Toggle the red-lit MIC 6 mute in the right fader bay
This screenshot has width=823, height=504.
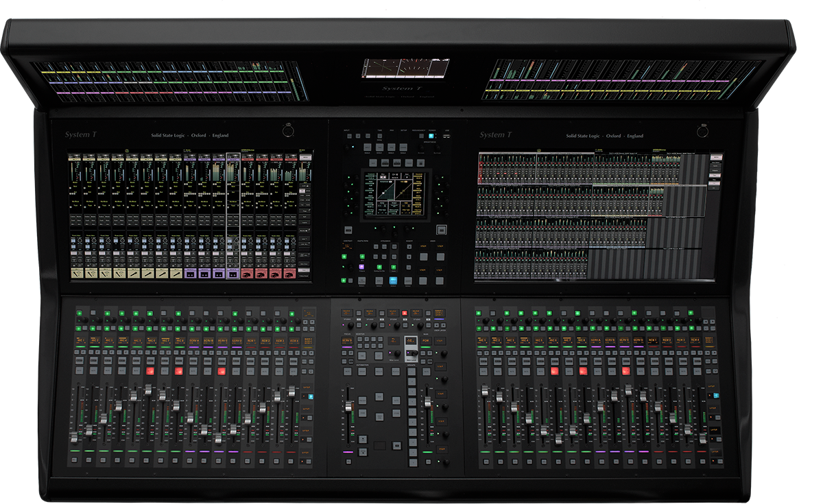[x=553, y=371]
